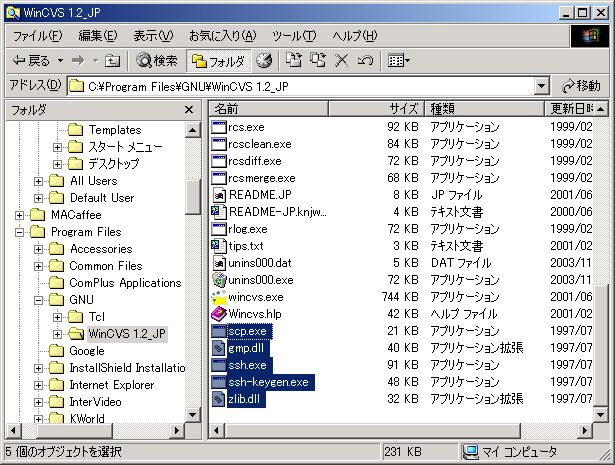Click the file list scroll-down arrow
Screen dimensions: 615x465
(600, 414)
